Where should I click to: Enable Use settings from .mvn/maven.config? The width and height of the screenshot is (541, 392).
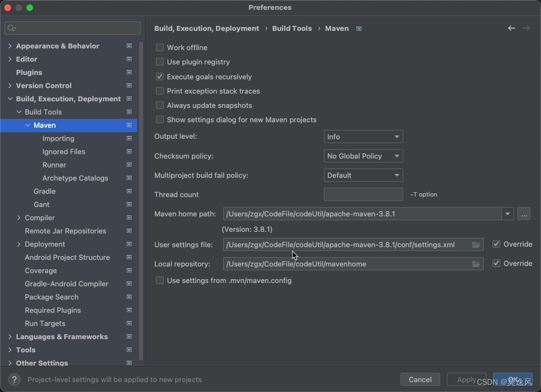[159, 280]
